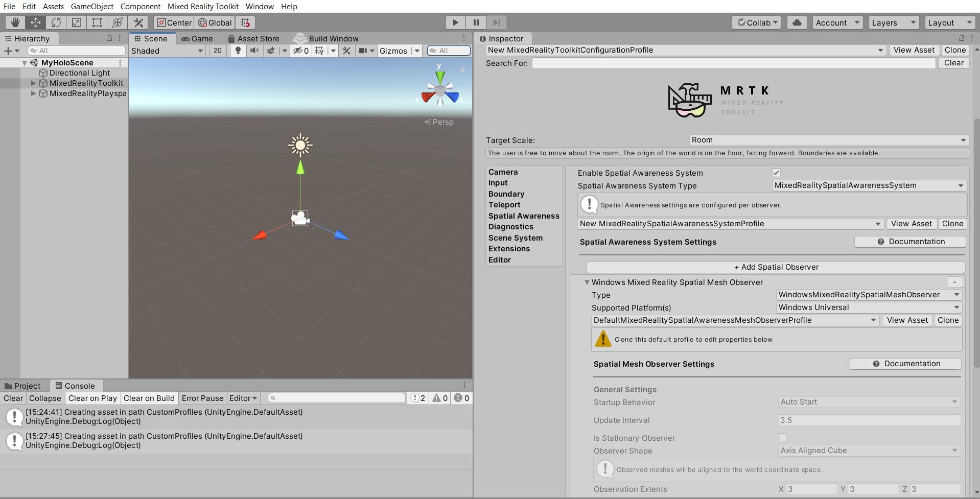Expand MixedRealityToolkit in the Hierarchy
This screenshot has height=499, width=980.
(x=33, y=83)
